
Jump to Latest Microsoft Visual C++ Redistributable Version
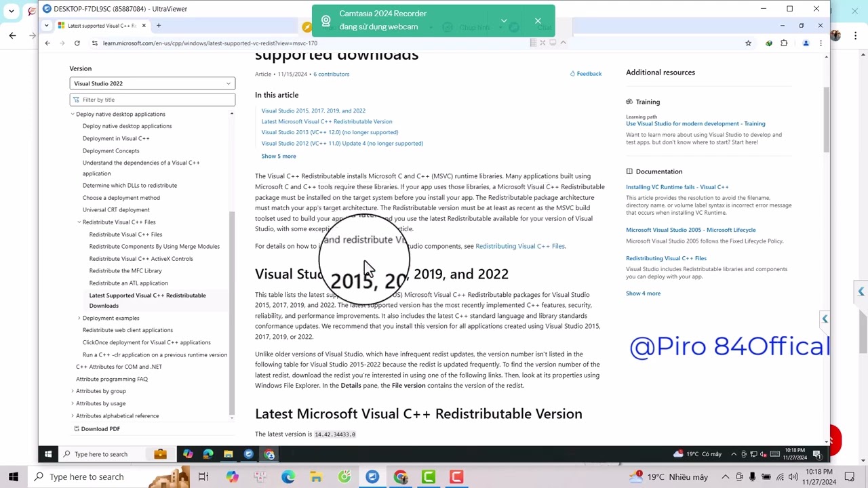click(x=327, y=121)
